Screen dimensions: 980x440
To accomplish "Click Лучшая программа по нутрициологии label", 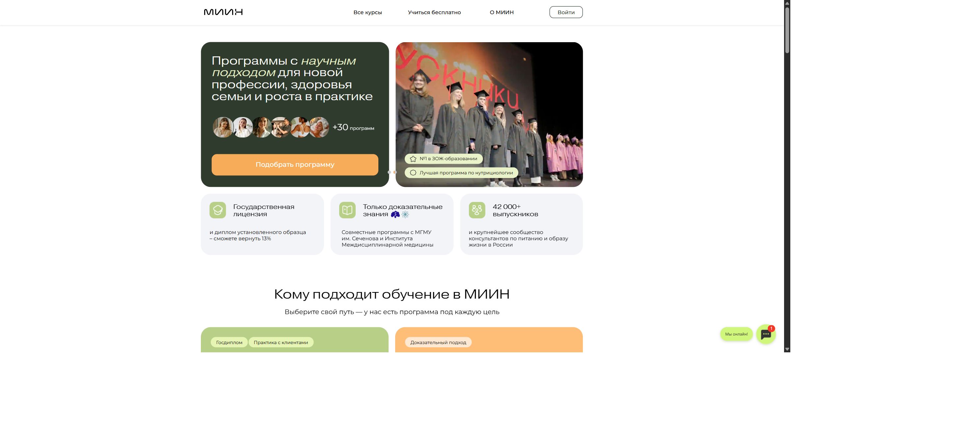I will point(466,173).
